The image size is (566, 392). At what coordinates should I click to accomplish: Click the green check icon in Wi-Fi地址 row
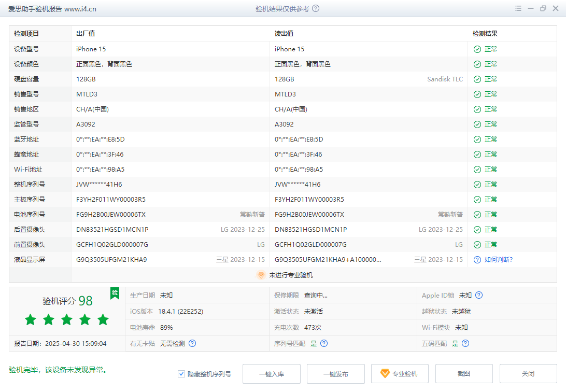[477, 169]
